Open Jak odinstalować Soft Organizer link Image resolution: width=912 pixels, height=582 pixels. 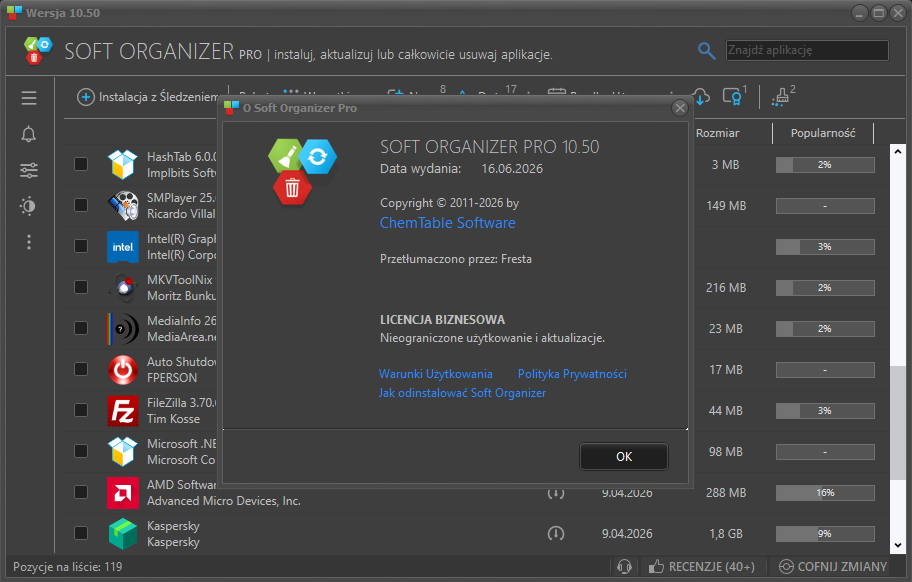462,393
